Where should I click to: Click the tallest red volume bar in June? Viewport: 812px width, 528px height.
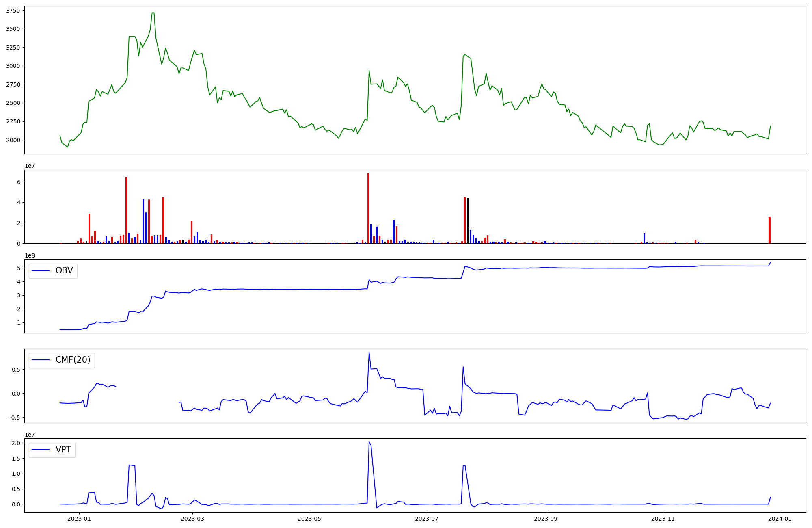pos(368,207)
